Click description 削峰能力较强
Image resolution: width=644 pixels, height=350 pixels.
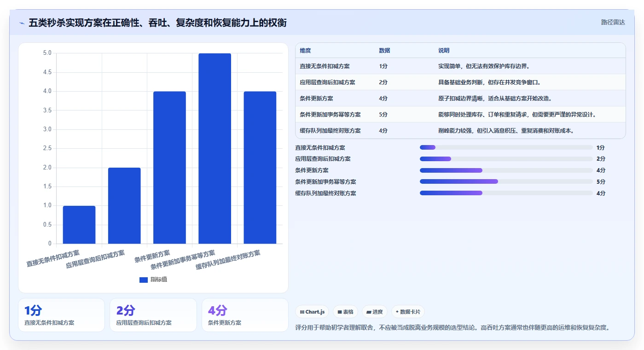455,131
